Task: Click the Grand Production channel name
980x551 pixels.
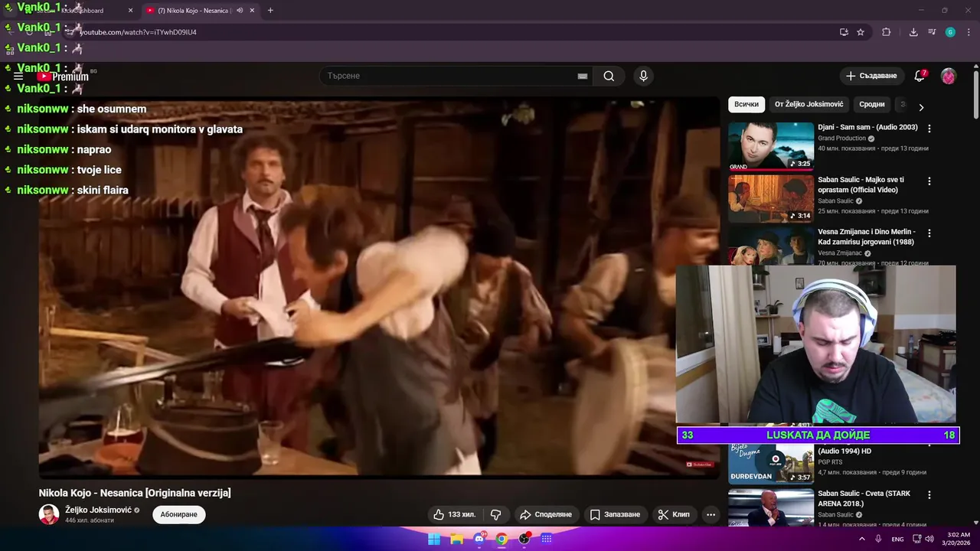Action: [841, 139]
